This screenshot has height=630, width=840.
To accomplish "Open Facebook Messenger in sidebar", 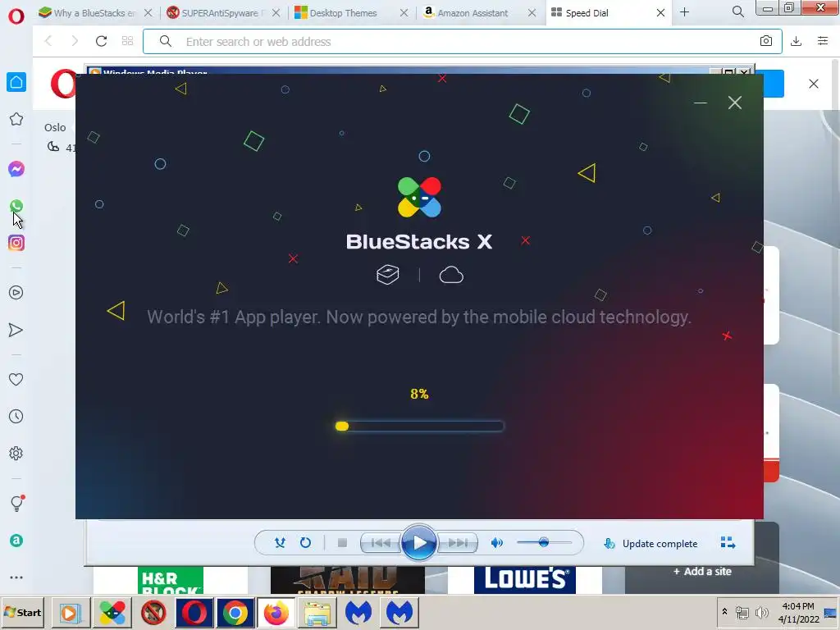I will point(16,169).
